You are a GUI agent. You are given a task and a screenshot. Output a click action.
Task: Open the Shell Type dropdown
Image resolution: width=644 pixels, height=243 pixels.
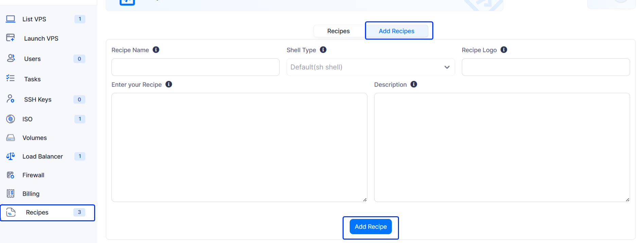(x=370, y=67)
